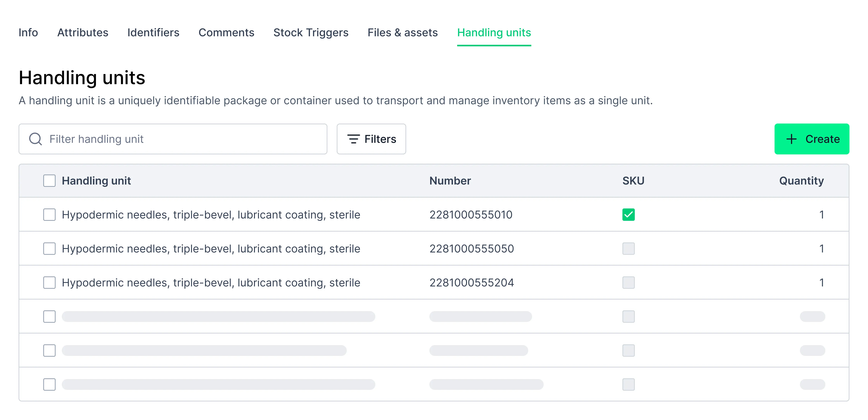
Task: Open the Comments tab
Action: (226, 33)
